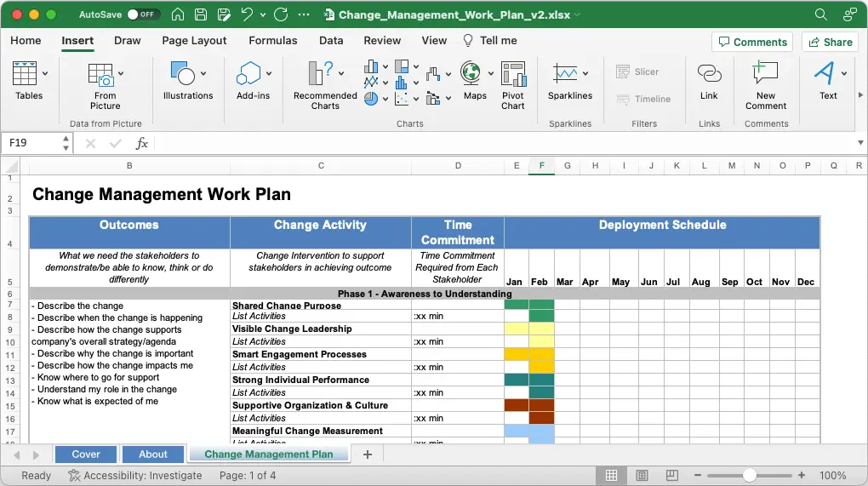Open the Data ribbon tab
Image resolution: width=868 pixels, height=486 pixels.
click(x=331, y=40)
